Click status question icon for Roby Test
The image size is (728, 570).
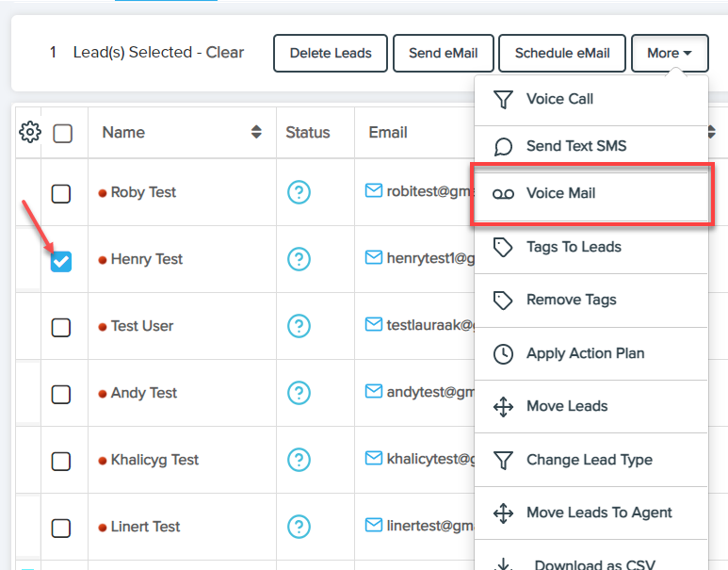pyautogui.click(x=299, y=192)
